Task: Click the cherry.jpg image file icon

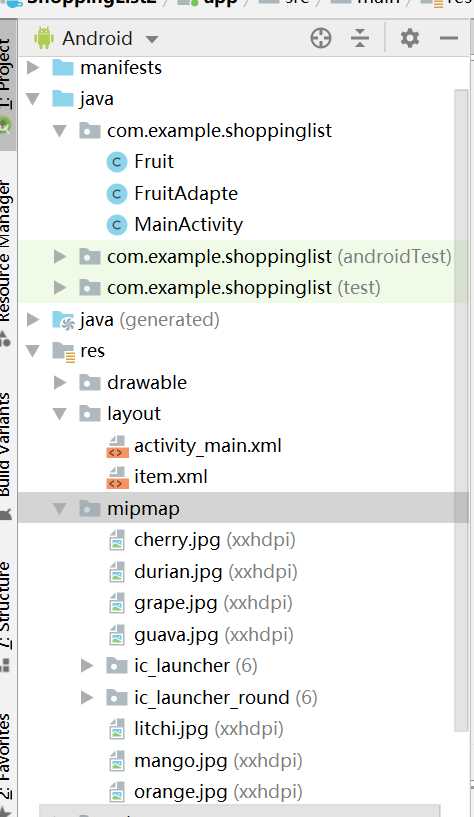Action: click(x=117, y=540)
